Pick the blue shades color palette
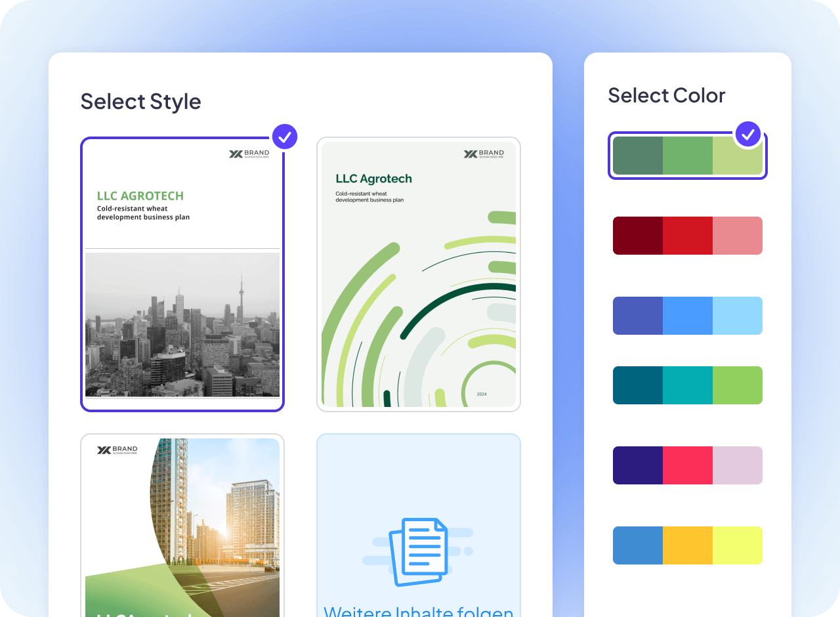840x617 pixels. click(688, 316)
